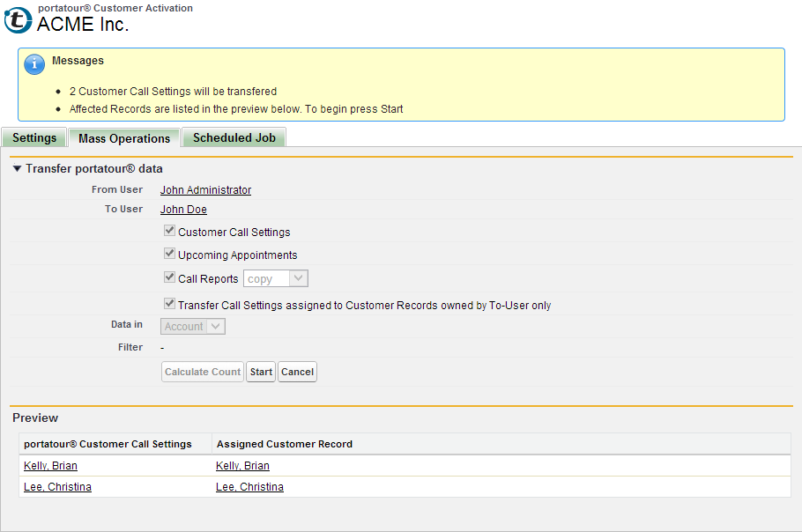Viewport: 802px width, 532px height.
Task: Open Kelly, Brian call settings link
Action: [50, 466]
